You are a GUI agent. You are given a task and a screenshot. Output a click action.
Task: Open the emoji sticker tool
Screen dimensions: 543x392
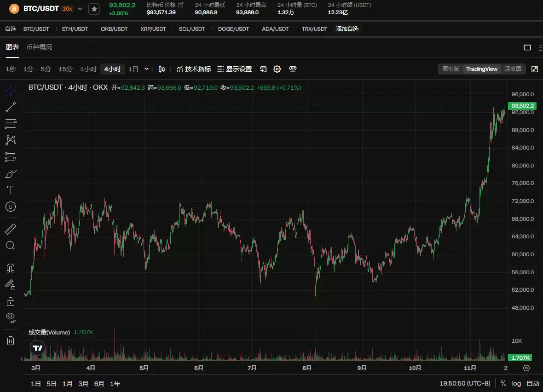point(11,207)
